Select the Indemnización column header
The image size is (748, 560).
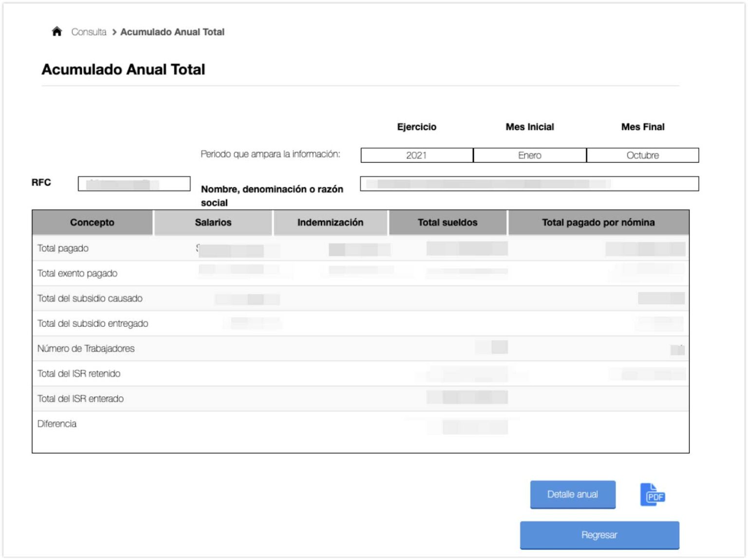[330, 223]
